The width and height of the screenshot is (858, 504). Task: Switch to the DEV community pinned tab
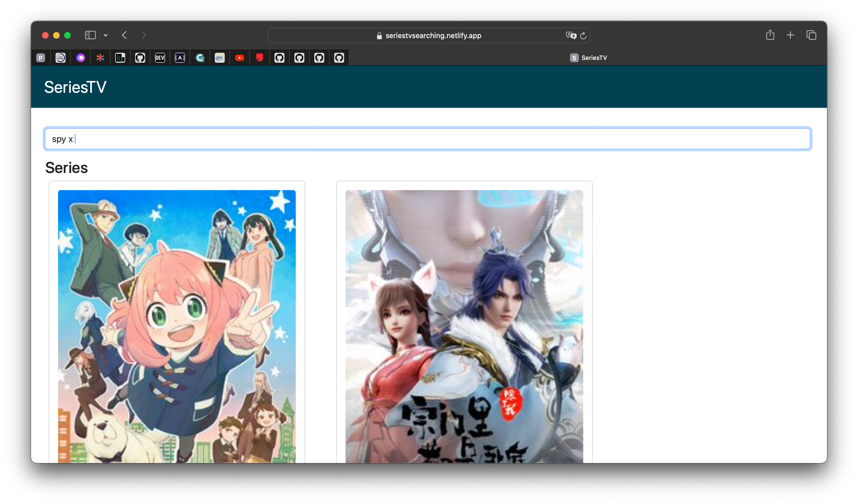click(160, 58)
